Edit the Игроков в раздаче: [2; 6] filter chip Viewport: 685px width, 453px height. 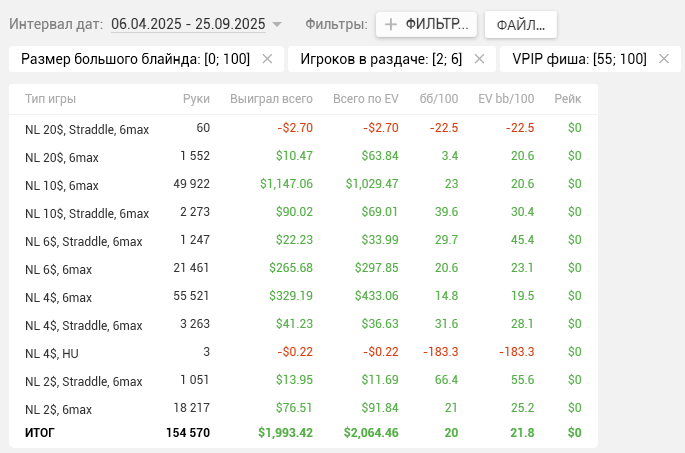coord(382,59)
